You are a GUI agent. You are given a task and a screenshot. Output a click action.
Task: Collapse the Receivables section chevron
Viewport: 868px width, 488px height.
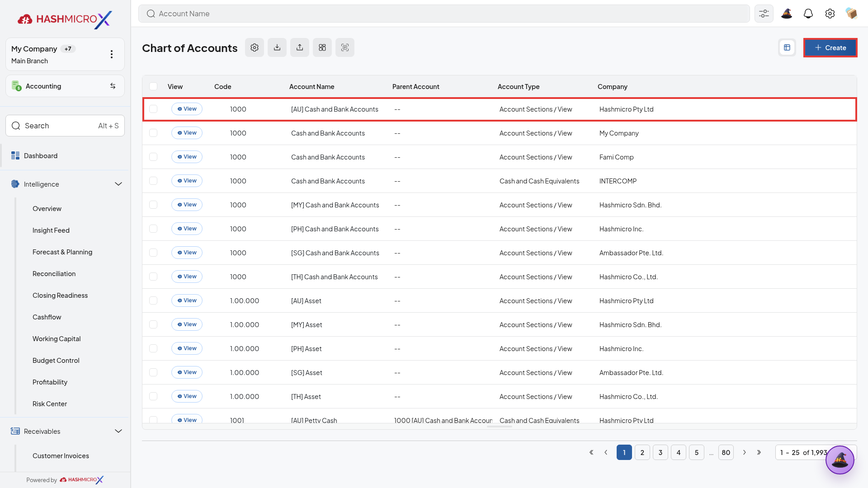click(118, 431)
